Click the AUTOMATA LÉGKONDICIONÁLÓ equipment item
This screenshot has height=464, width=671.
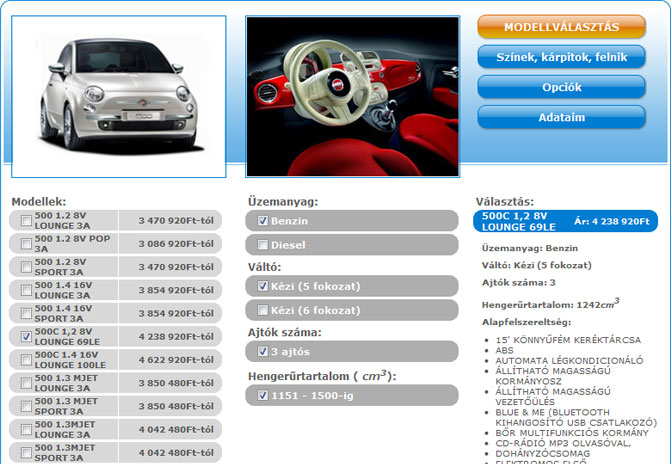coord(569,360)
